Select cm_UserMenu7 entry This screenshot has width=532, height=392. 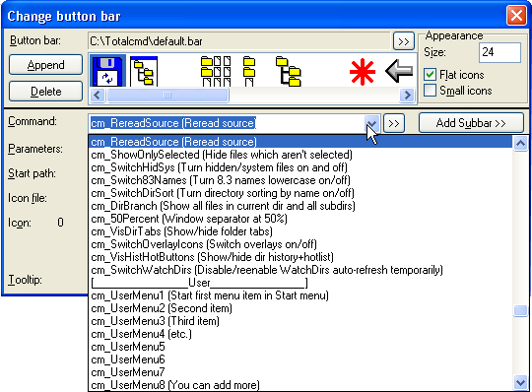300,372
